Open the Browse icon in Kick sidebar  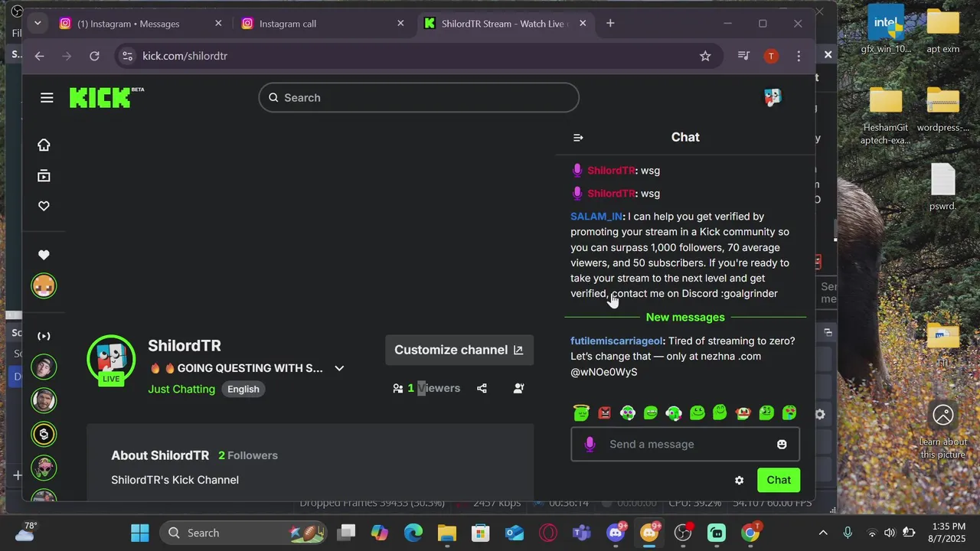coord(44,176)
